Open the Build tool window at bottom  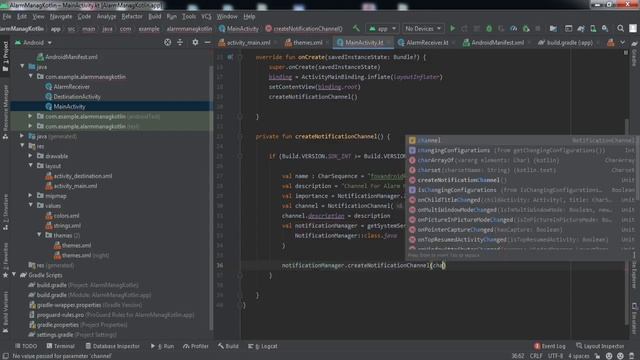pos(228,346)
